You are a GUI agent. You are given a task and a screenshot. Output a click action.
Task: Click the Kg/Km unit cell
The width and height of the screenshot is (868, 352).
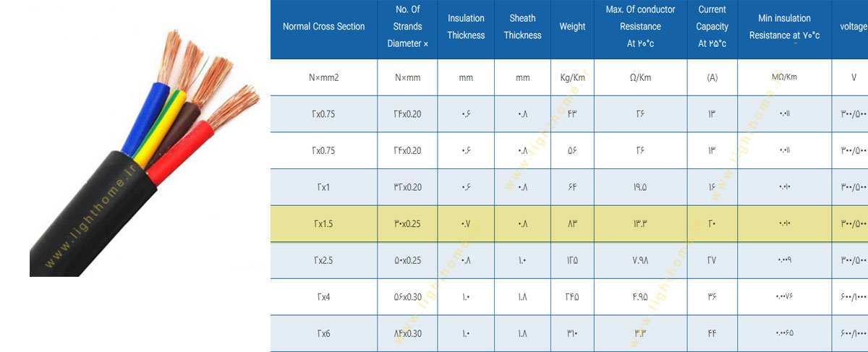pos(572,77)
